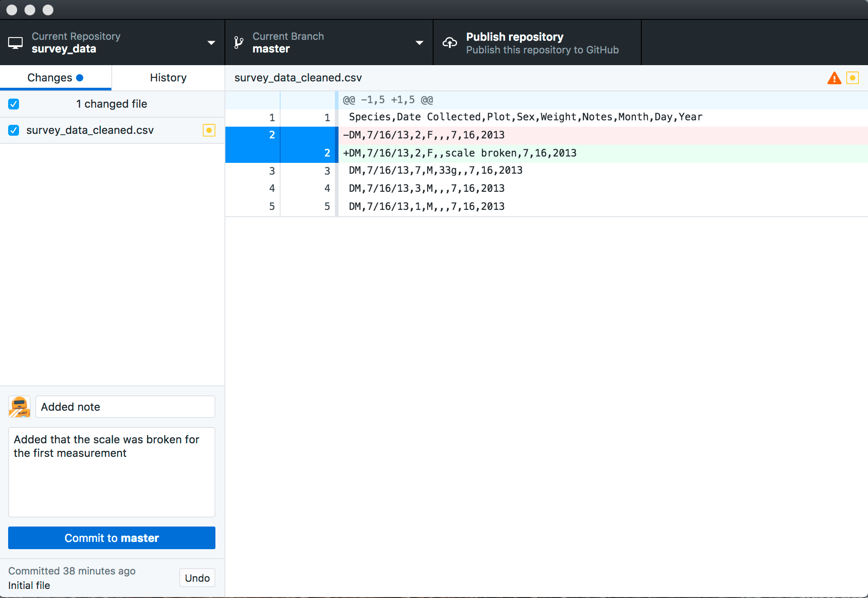Click the modified dot beside survey_data_cleaned.csv
The image size is (868, 598).
209,130
